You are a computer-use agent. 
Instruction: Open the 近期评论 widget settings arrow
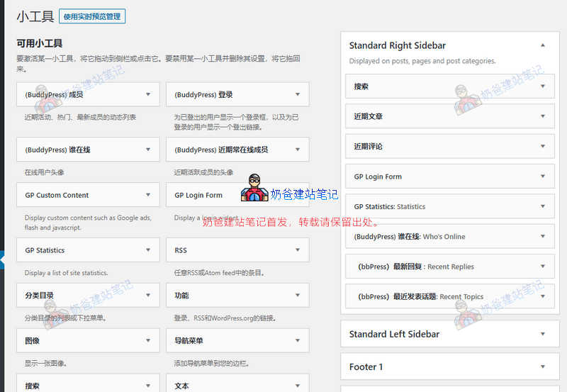(x=543, y=147)
